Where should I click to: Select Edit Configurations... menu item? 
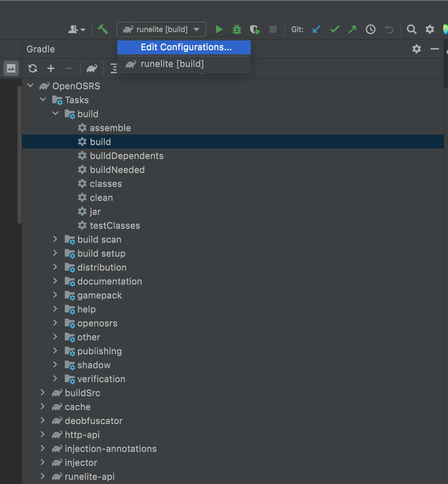(186, 47)
